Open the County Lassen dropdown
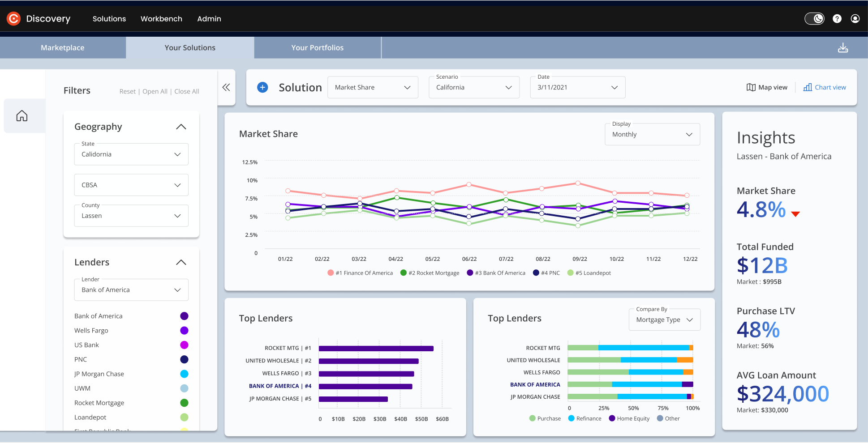This screenshot has height=443, width=868. click(x=131, y=216)
